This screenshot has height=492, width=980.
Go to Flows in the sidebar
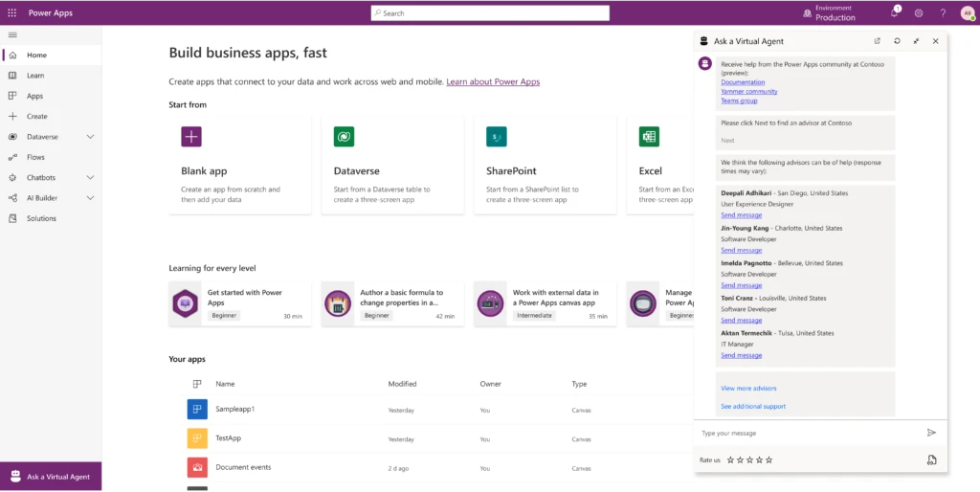35,157
